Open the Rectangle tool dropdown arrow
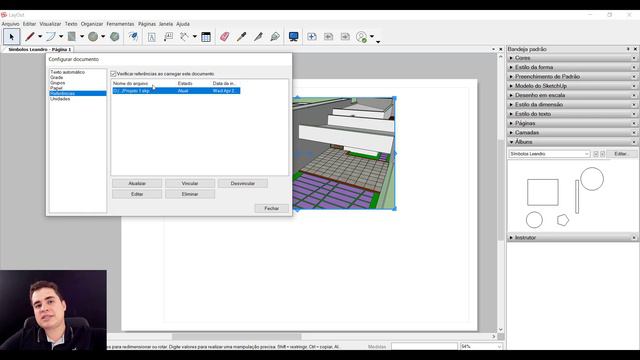 click(x=82, y=37)
